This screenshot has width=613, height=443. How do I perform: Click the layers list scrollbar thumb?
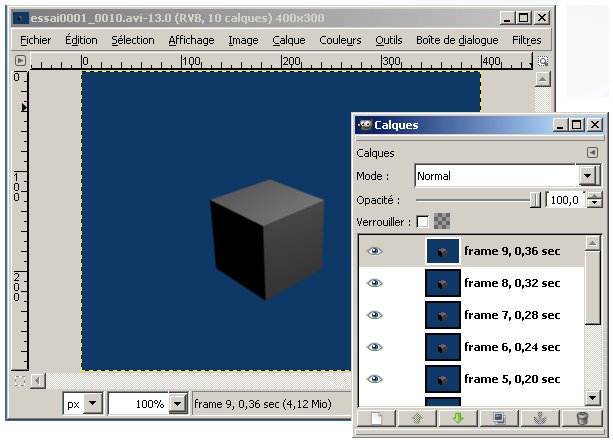click(x=592, y=288)
